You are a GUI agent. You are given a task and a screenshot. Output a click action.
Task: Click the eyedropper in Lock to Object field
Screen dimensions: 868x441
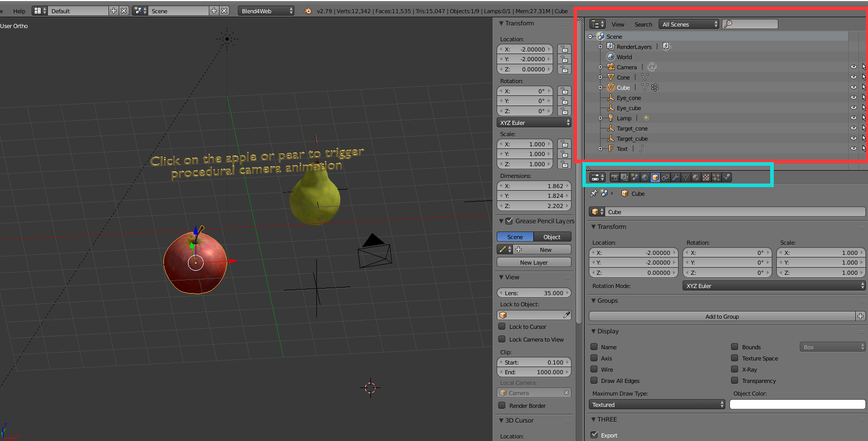566,315
